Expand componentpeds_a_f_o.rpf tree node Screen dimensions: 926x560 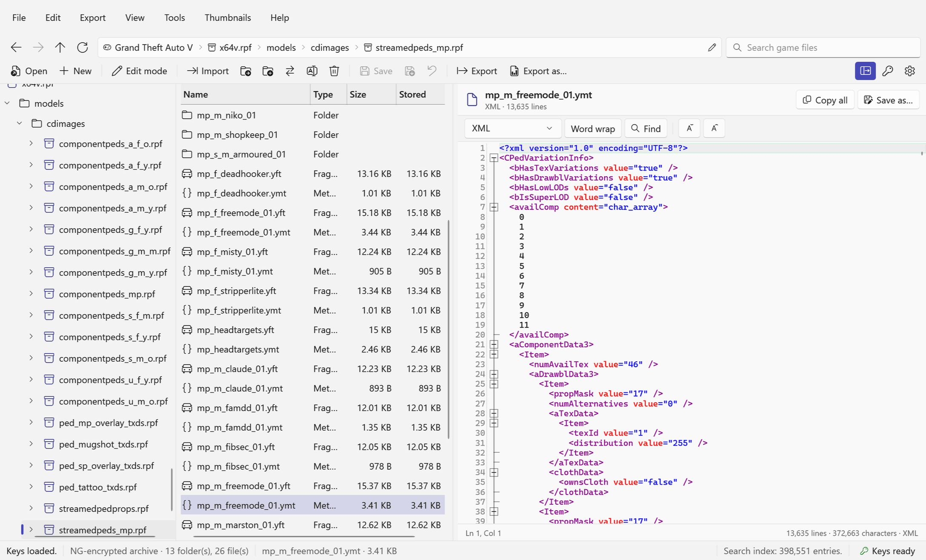tap(31, 144)
